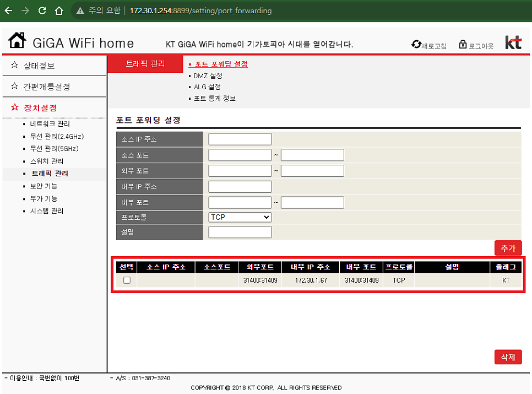Click the 소스포트 column header
532x394 pixels.
pos(217,267)
